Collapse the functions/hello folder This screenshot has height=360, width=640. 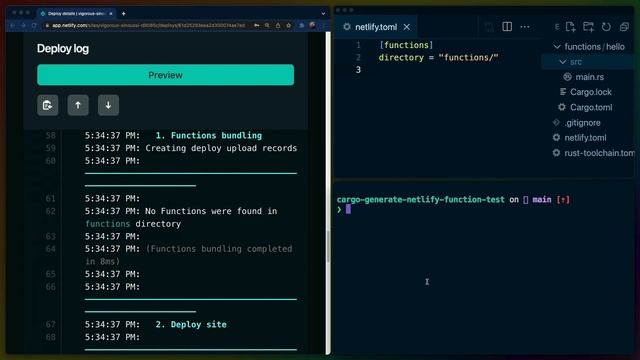click(557, 47)
